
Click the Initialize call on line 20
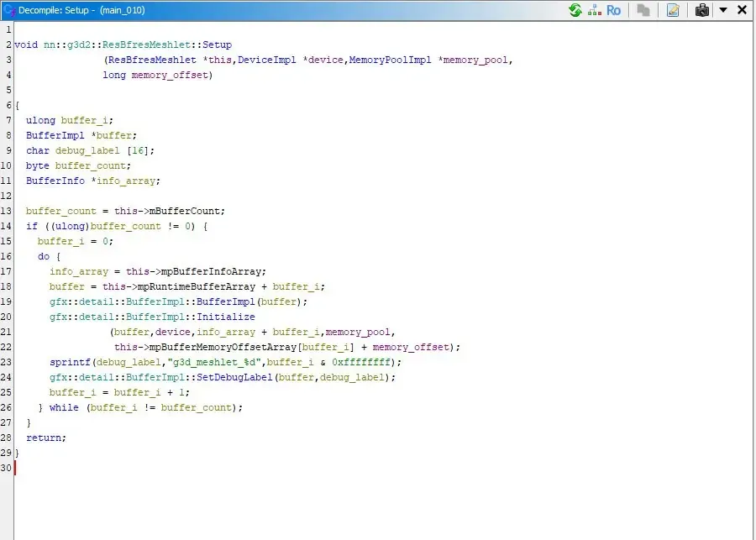[226, 317]
